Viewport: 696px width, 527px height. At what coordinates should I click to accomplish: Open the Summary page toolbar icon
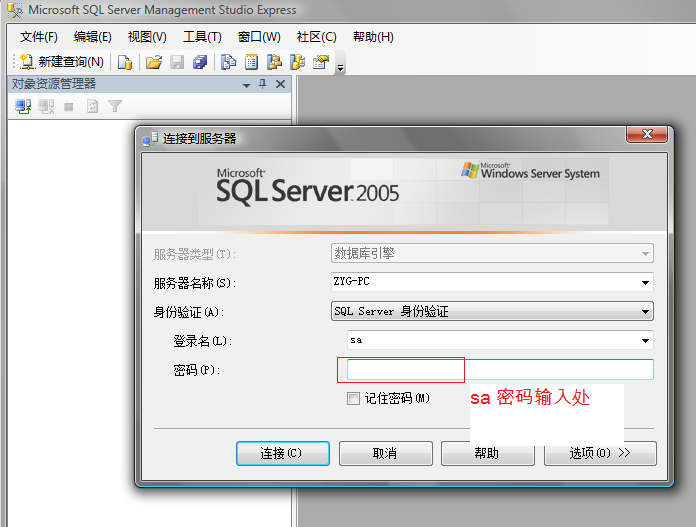(x=251, y=62)
